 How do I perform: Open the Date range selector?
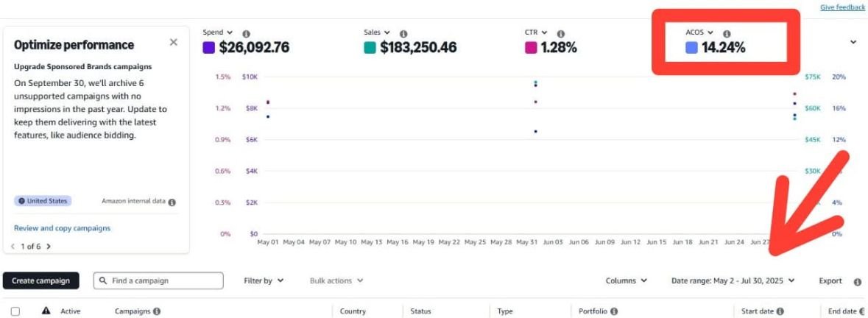point(733,280)
